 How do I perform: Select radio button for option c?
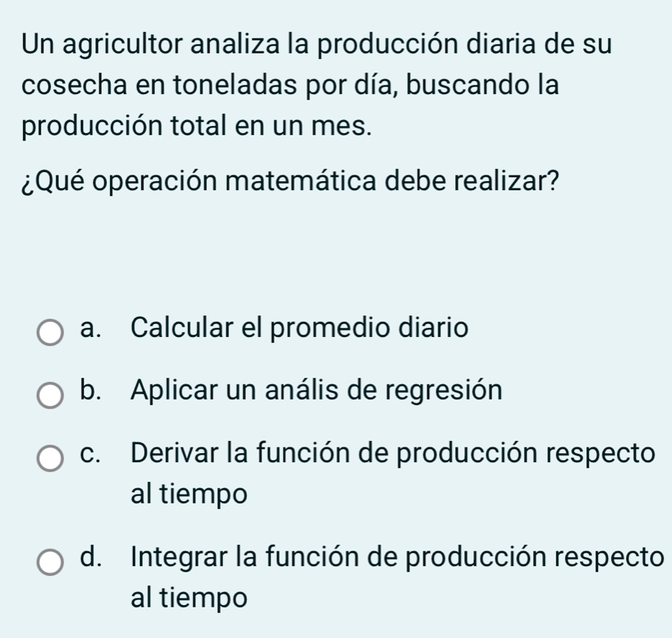tap(50, 458)
